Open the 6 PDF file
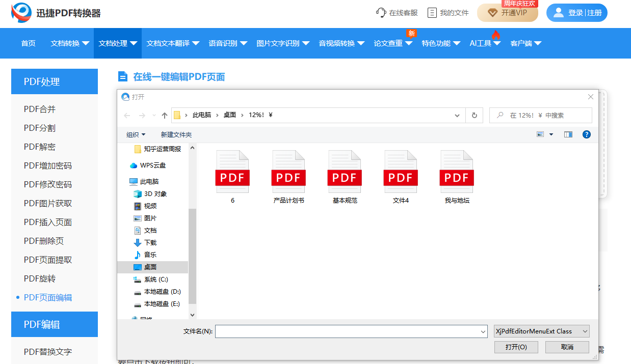 [232, 177]
